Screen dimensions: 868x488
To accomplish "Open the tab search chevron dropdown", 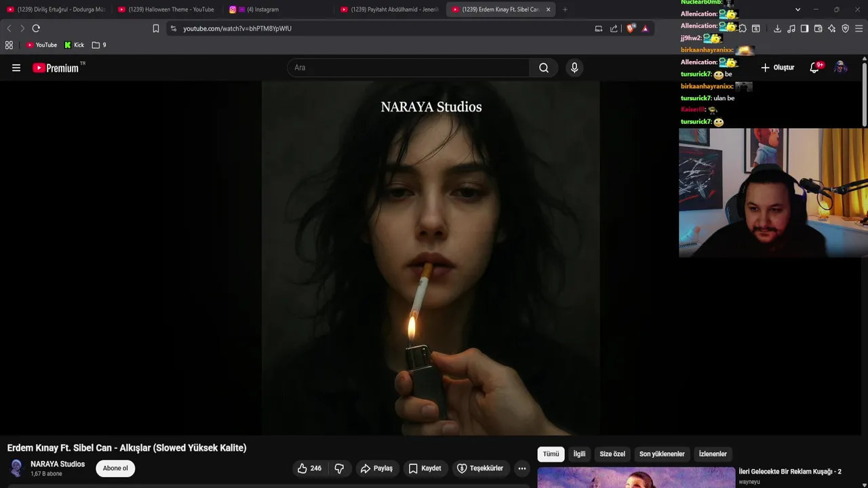I will point(797,9).
